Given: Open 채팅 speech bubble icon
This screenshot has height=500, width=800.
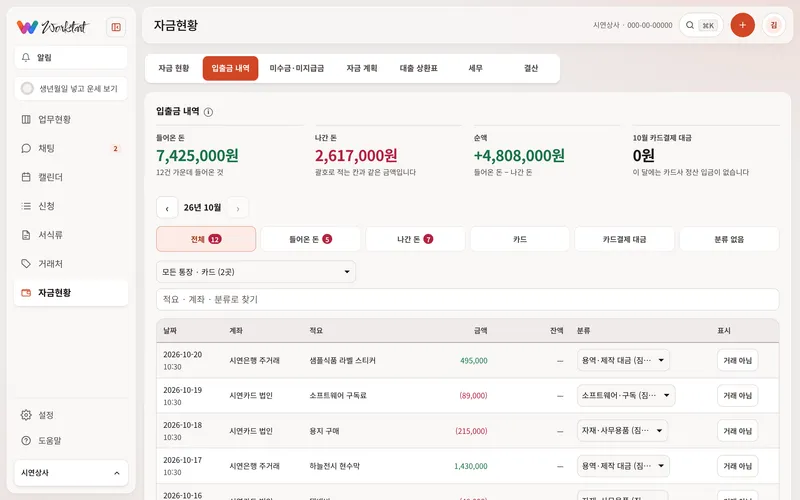Looking at the screenshot, I should (x=26, y=148).
